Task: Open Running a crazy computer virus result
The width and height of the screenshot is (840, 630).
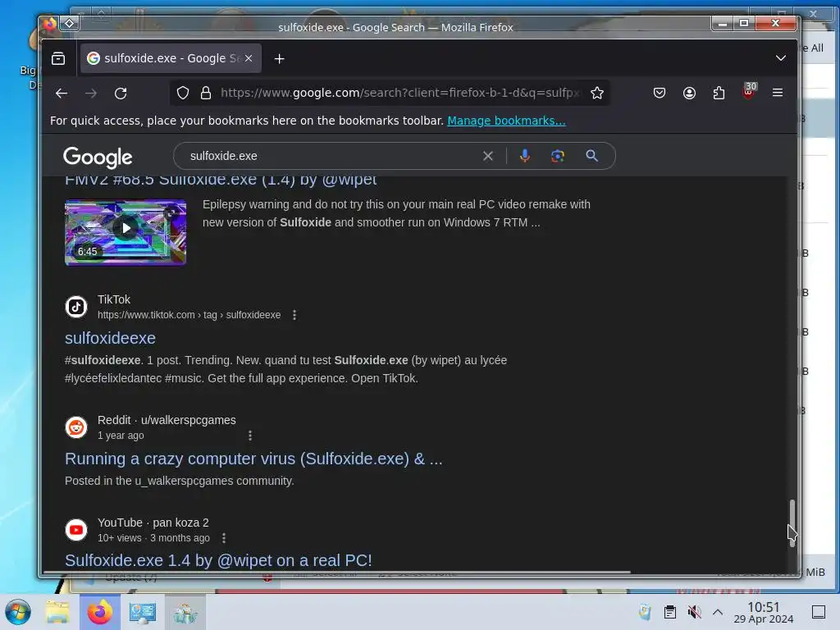Action: click(253, 459)
